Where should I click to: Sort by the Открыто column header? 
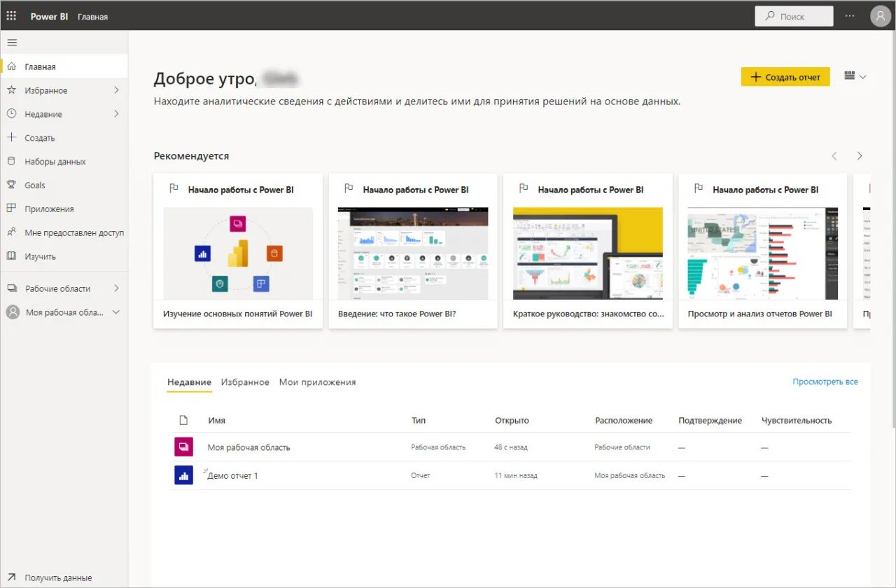click(x=512, y=420)
